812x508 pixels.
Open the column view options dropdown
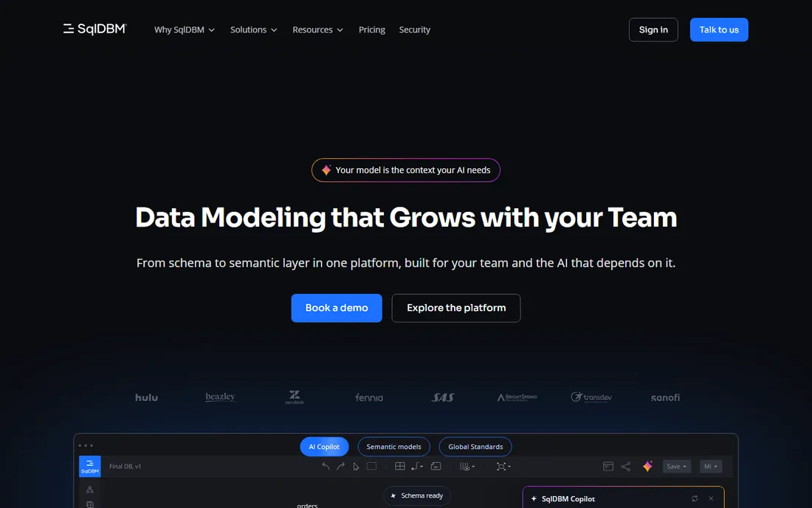(x=467, y=467)
